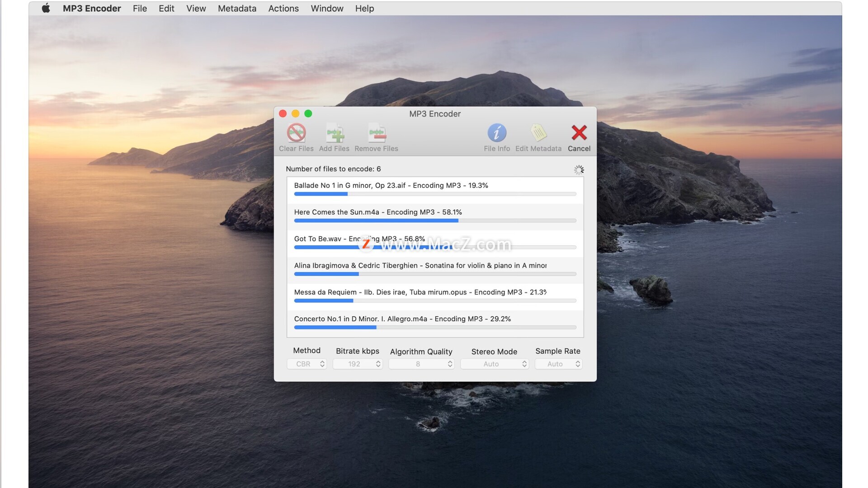Click the Clear Files icon
Viewport: 868px width, 488px height.
point(296,133)
